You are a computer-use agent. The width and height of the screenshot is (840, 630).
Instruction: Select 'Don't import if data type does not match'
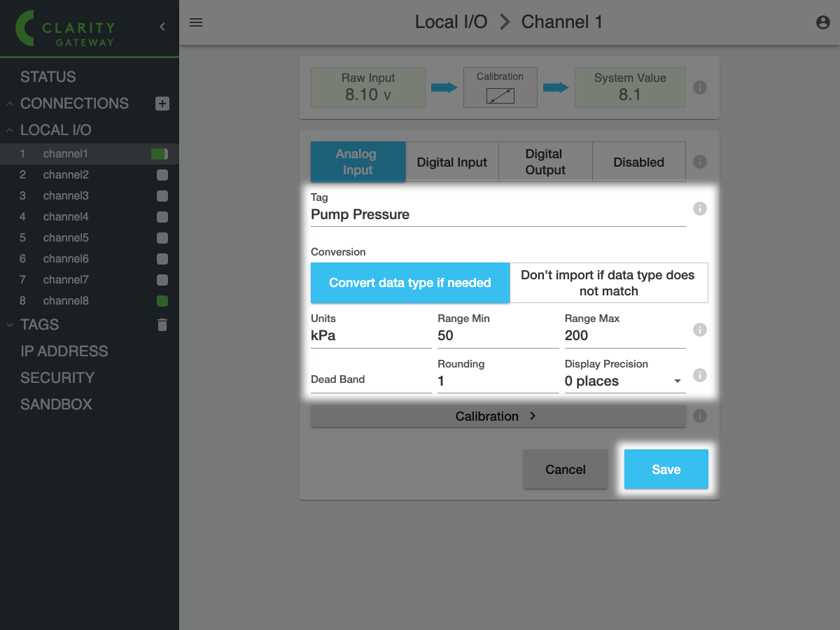click(x=608, y=283)
